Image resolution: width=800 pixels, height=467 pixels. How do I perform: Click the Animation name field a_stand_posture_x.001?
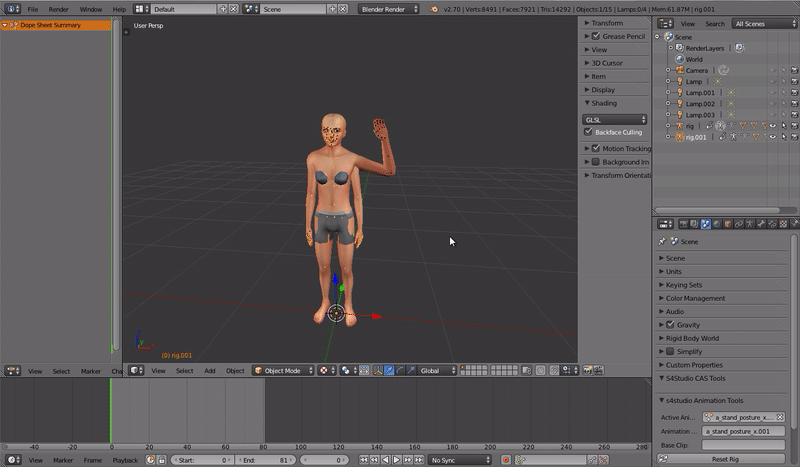click(743, 431)
